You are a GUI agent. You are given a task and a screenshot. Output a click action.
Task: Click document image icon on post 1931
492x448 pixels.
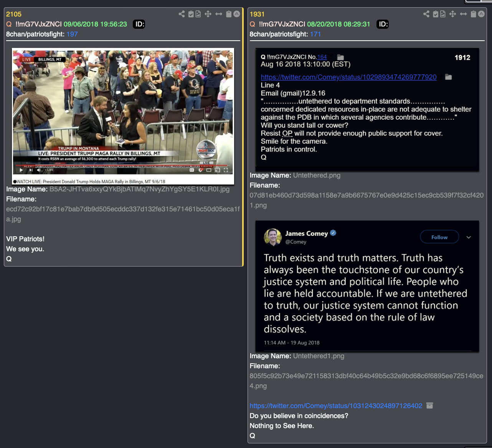(443, 14)
